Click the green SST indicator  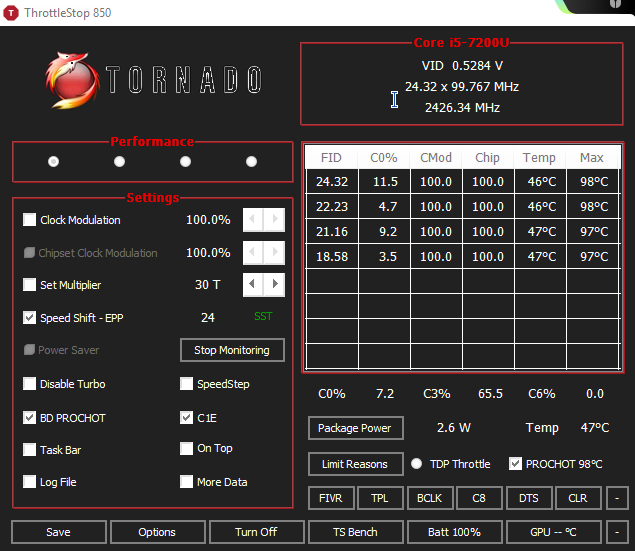[263, 316]
